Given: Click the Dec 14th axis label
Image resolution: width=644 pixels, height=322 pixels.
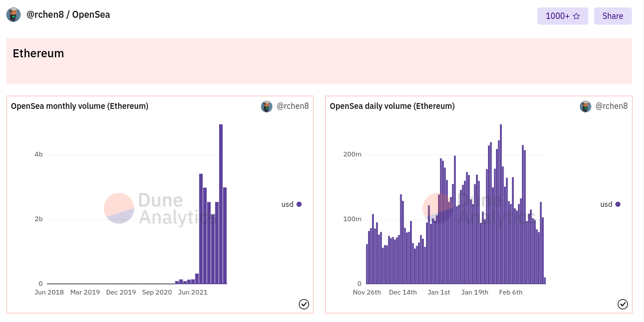Looking at the screenshot, I should (403, 292).
